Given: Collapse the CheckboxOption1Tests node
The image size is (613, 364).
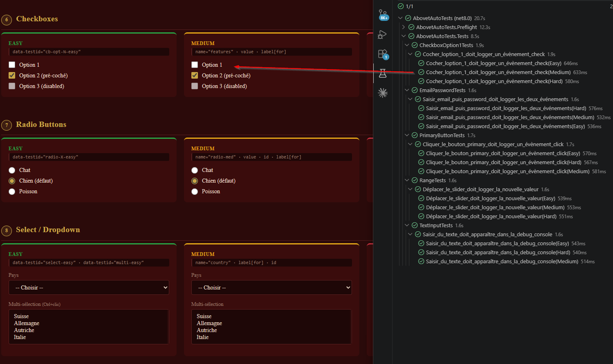Looking at the screenshot, I should 407,45.
